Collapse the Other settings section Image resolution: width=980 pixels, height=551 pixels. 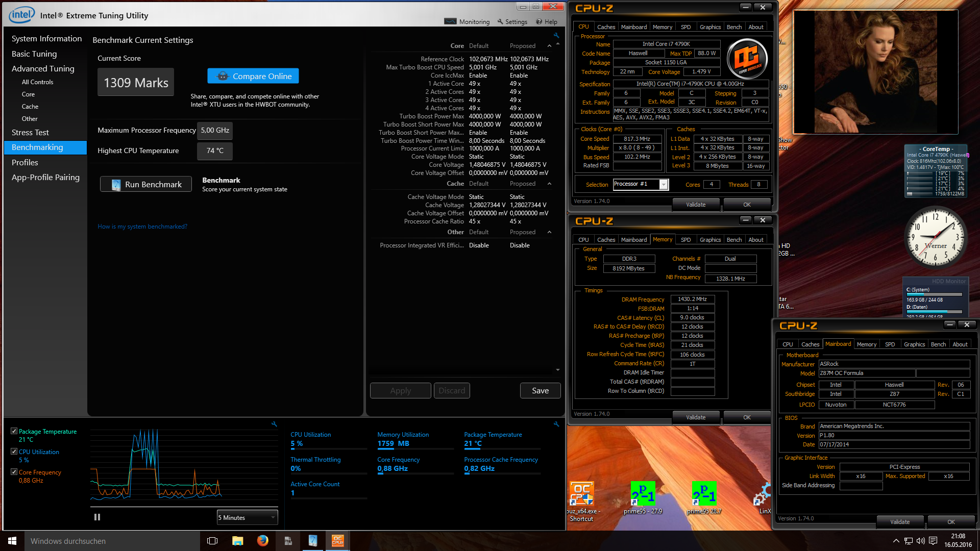tap(549, 232)
